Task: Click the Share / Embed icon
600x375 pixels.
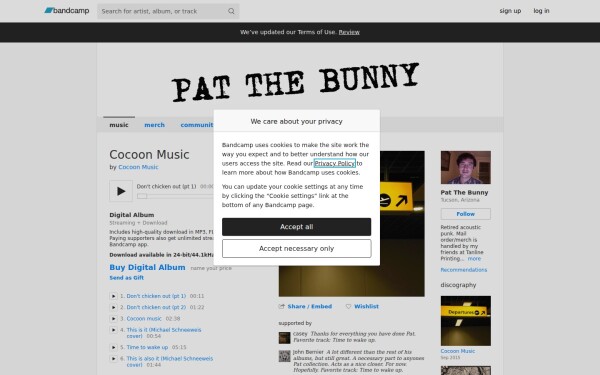Action: point(282,307)
